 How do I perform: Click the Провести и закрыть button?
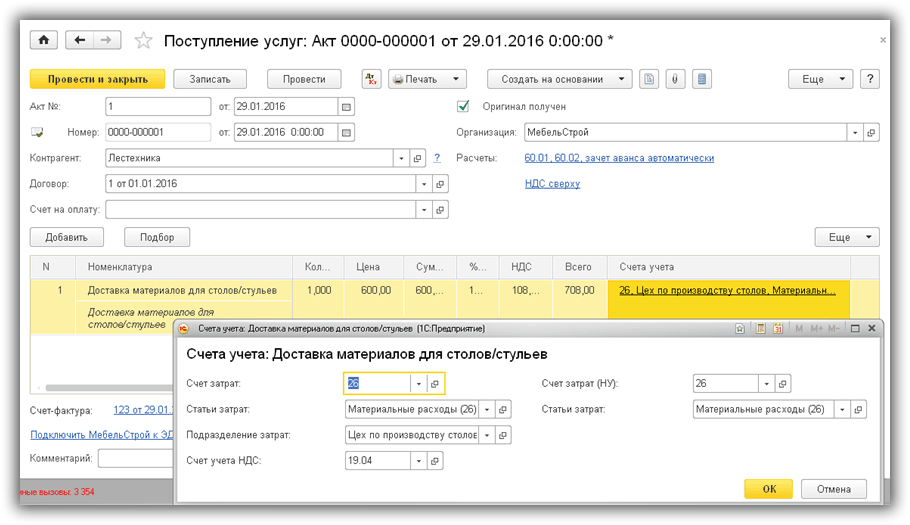tap(97, 79)
